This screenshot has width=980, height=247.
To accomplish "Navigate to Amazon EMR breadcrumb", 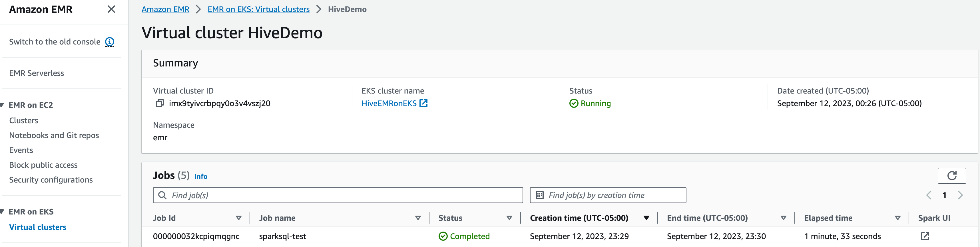I will (x=165, y=9).
